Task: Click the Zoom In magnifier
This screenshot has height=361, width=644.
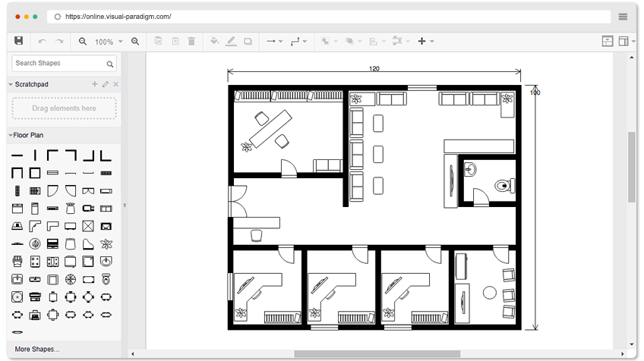Action: pos(135,41)
